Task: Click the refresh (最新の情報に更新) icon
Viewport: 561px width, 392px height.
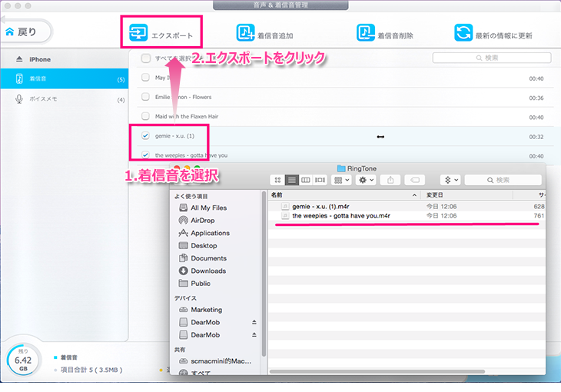Action: click(x=463, y=33)
